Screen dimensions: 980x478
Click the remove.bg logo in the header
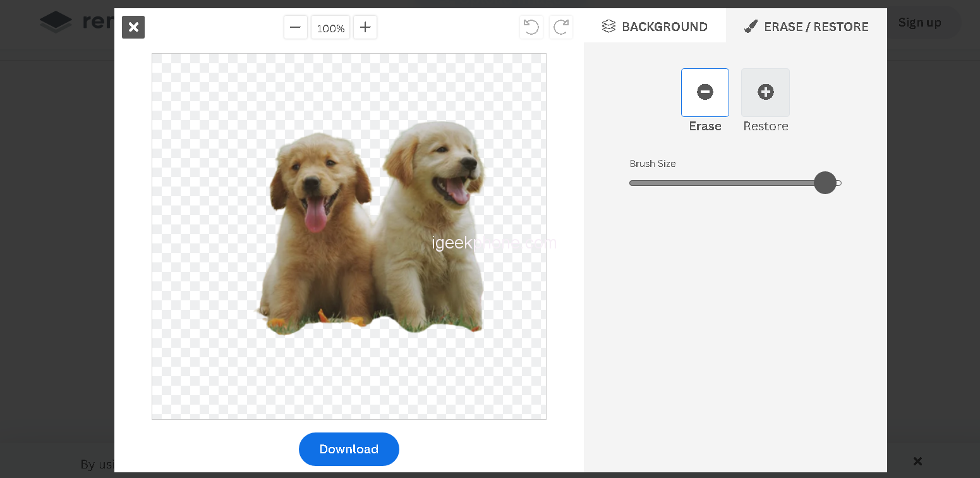(x=57, y=22)
